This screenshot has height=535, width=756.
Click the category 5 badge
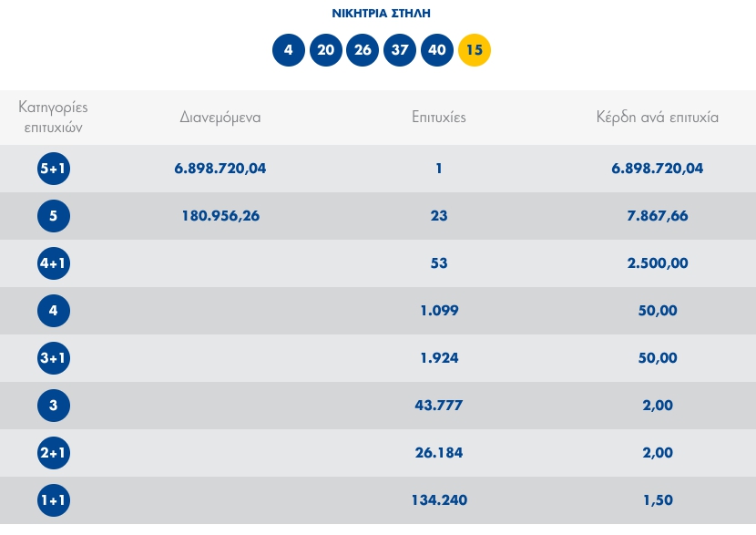point(54,216)
